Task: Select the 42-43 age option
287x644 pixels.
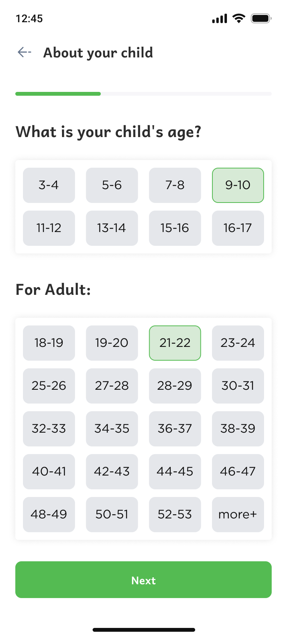Action: (112, 472)
